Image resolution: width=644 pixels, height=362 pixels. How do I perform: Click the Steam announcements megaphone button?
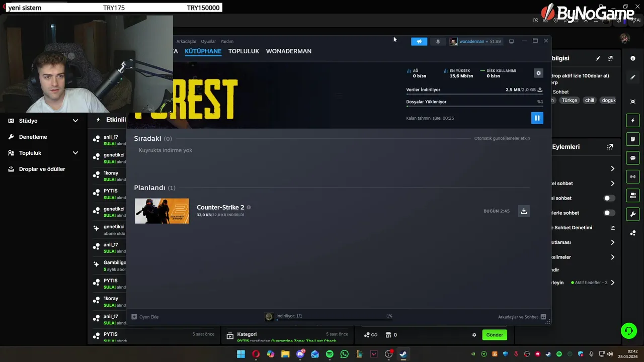419,41
